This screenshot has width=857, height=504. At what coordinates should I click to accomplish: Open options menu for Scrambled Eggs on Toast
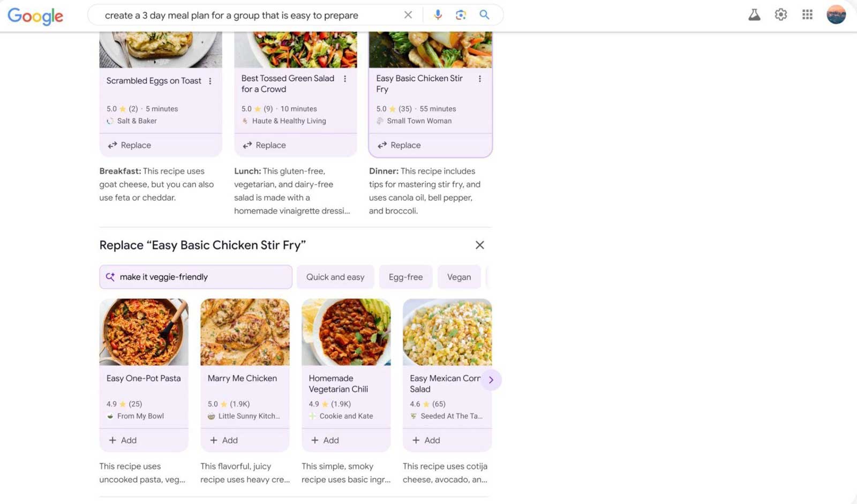[x=210, y=81]
